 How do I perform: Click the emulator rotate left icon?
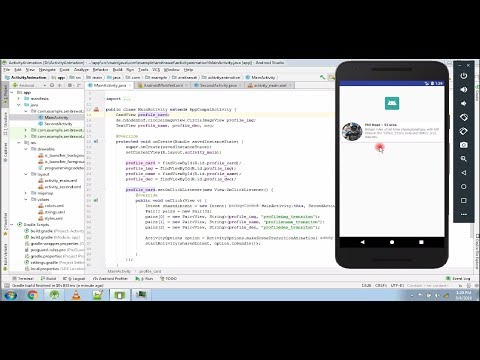pos(463,117)
